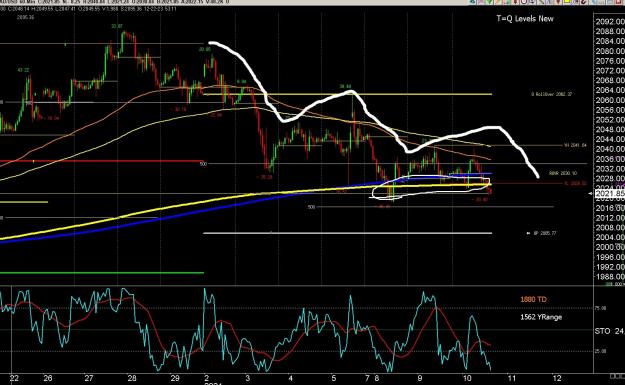Click the yellow Rollover horizontal level line
The image size is (625, 385).
click(347, 94)
